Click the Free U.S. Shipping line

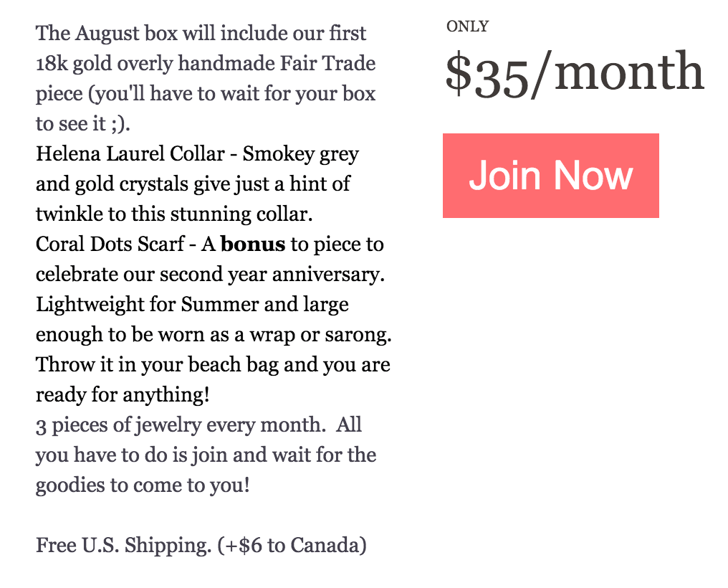click(x=201, y=545)
